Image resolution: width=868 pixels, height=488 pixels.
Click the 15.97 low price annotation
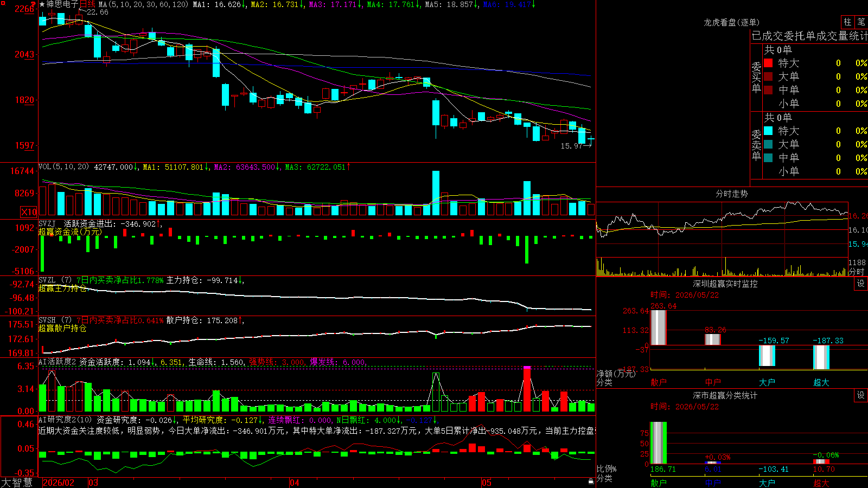(571, 146)
